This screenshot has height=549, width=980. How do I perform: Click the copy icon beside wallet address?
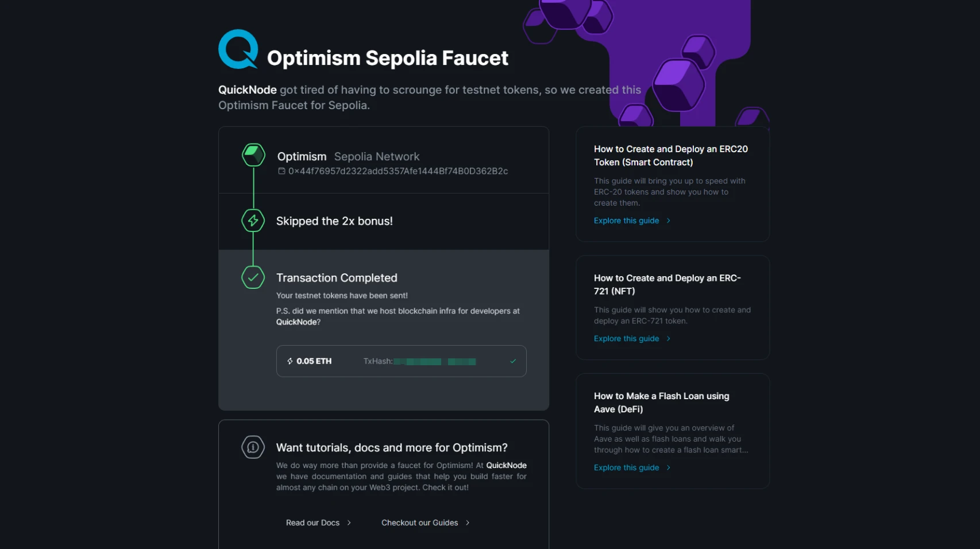click(x=281, y=171)
